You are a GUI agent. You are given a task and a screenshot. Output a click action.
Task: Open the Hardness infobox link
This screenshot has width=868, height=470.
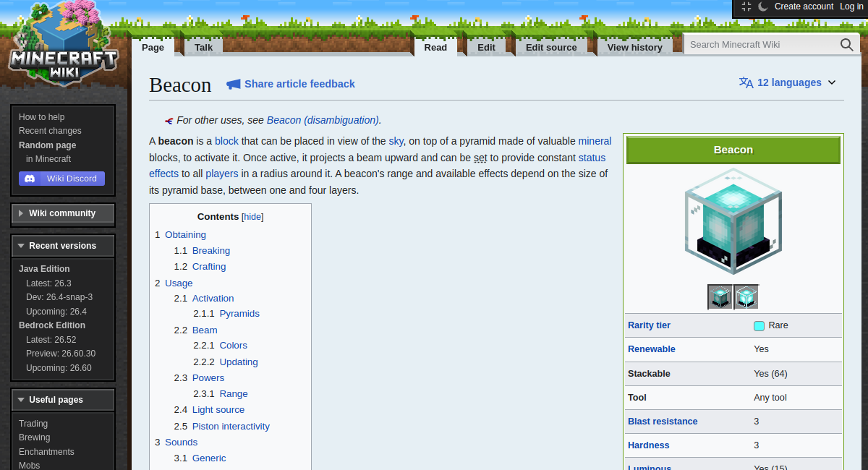tap(649, 445)
